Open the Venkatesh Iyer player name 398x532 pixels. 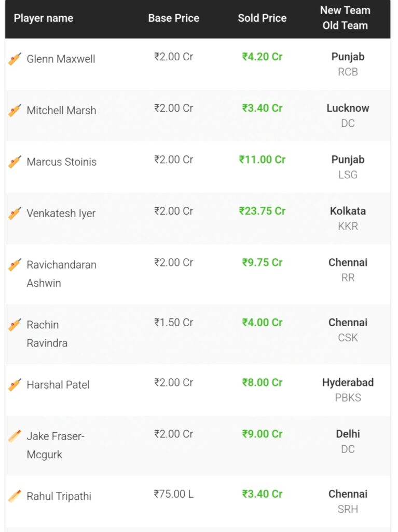[61, 213]
